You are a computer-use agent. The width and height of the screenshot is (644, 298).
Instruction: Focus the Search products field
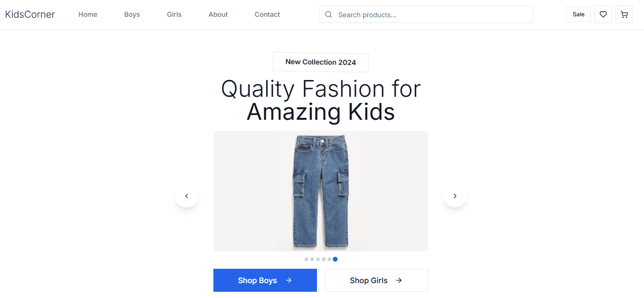[432, 15]
